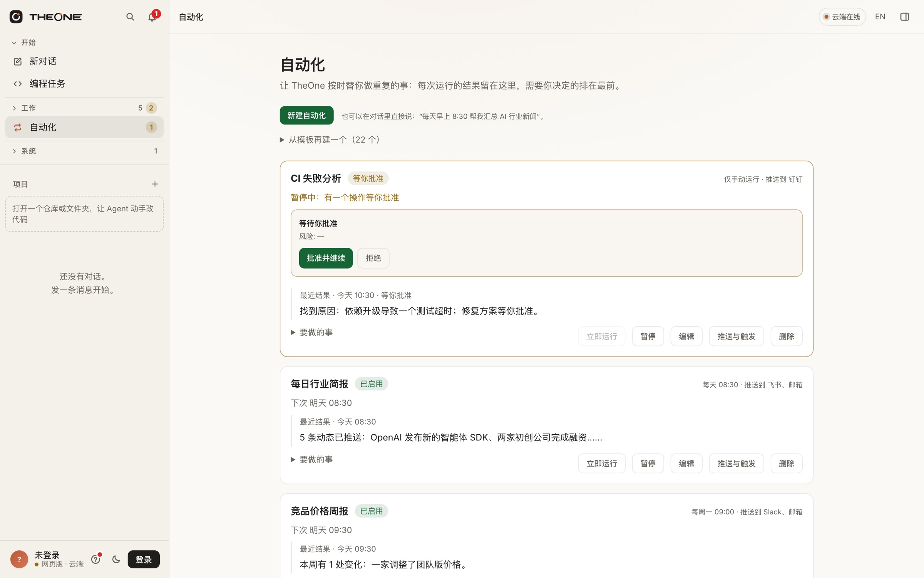Viewport: 924px width, 578px height.
Task: Toggle dark mode moon icon
Action: point(116,559)
